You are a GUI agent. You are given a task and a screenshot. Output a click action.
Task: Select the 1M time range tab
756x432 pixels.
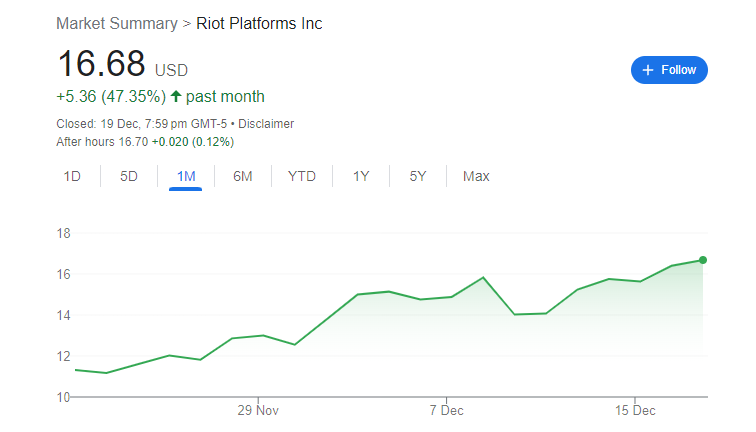[186, 177]
